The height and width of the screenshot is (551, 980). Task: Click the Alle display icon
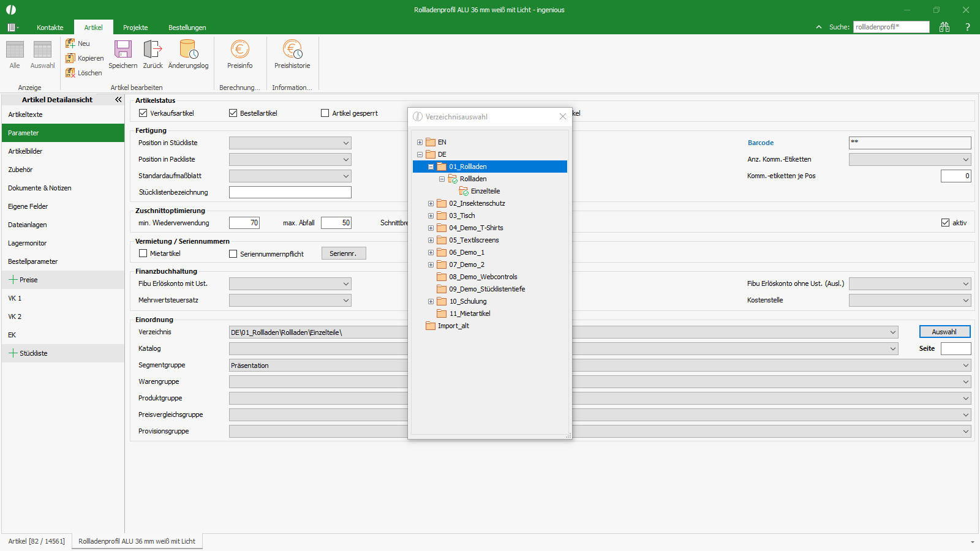click(x=15, y=50)
